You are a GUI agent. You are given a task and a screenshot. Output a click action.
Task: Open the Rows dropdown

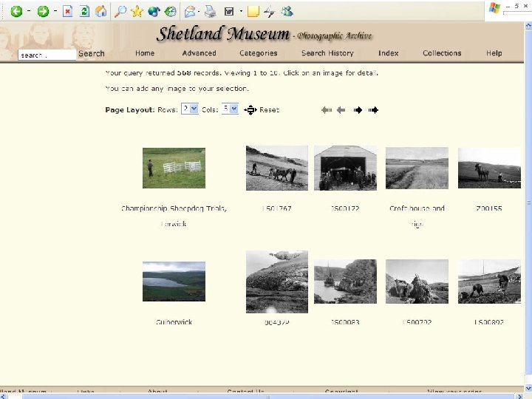click(190, 109)
